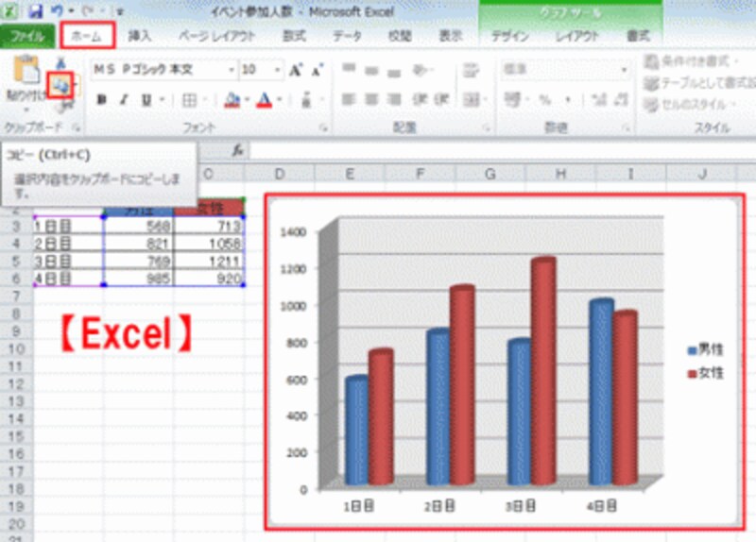Click the Paste clipboard icon
This screenshot has width=756, height=542.
click(26, 70)
